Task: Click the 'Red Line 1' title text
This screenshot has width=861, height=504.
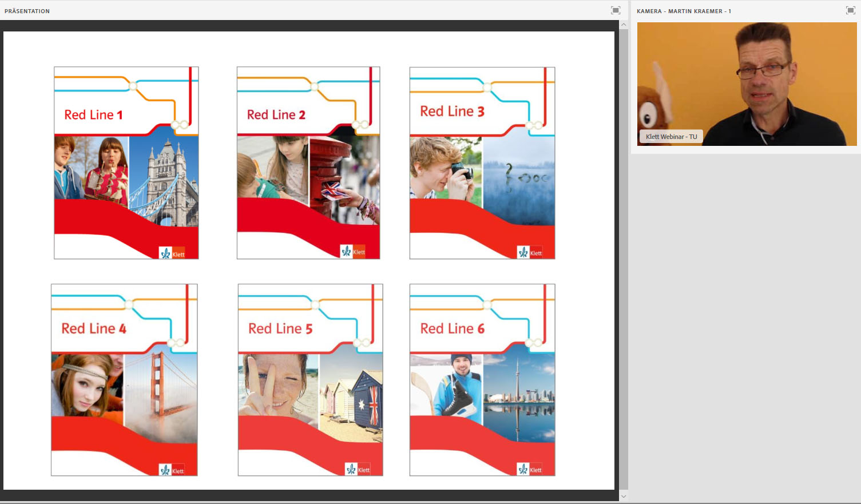Action: click(93, 114)
